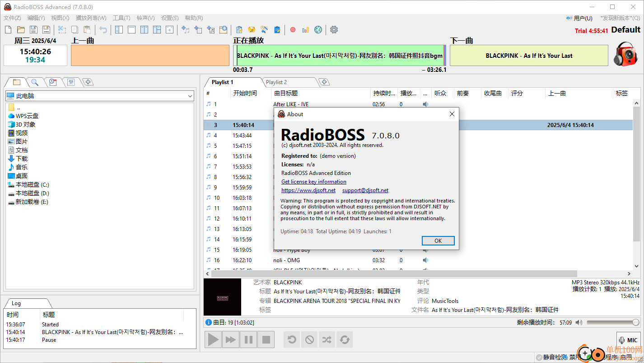Start playback with the Play button

[x=213, y=339]
